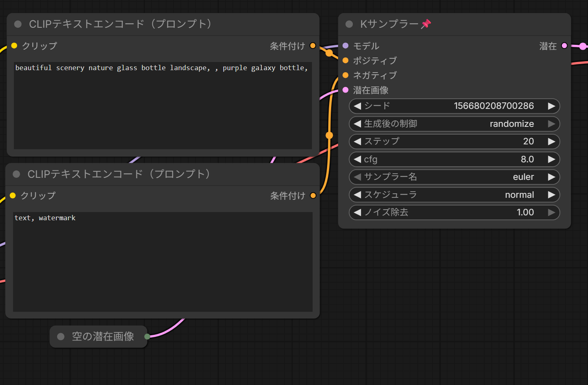Image resolution: width=588 pixels, height=385 pixels.
Task: Select the previous 生成後の制御 option with the left arrow
Action: [x=358, y=124]
